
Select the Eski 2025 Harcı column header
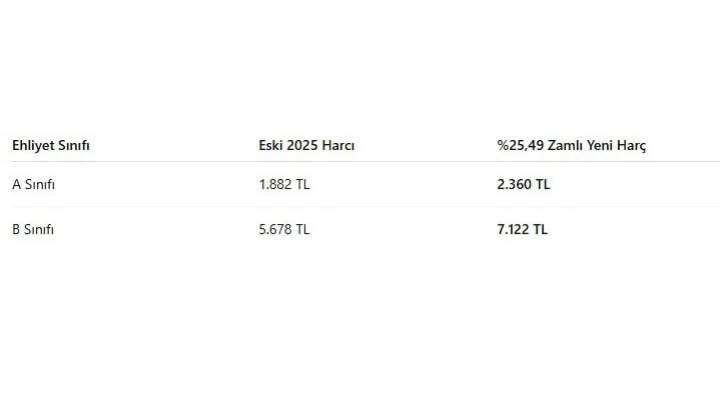point(306,146)
